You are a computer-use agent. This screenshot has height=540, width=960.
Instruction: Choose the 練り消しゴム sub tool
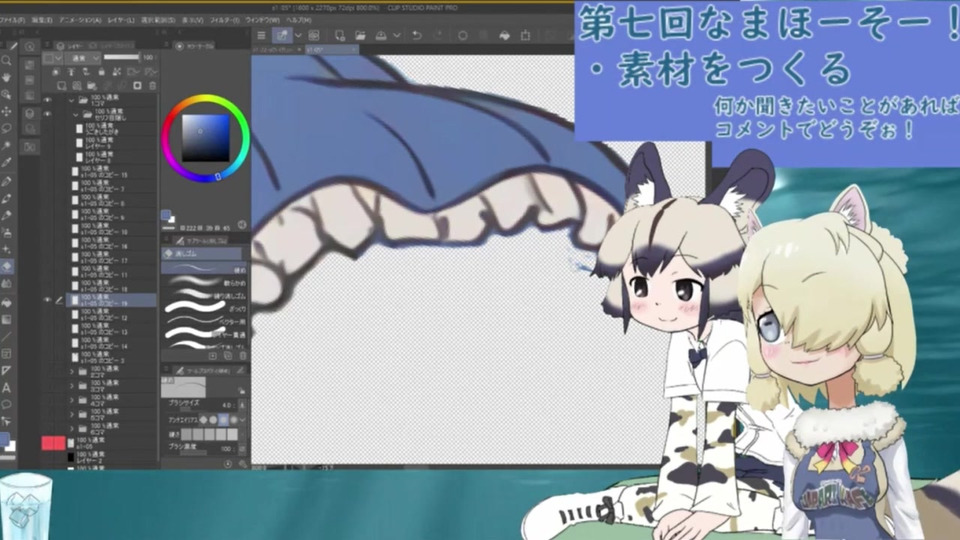point(205,296)
